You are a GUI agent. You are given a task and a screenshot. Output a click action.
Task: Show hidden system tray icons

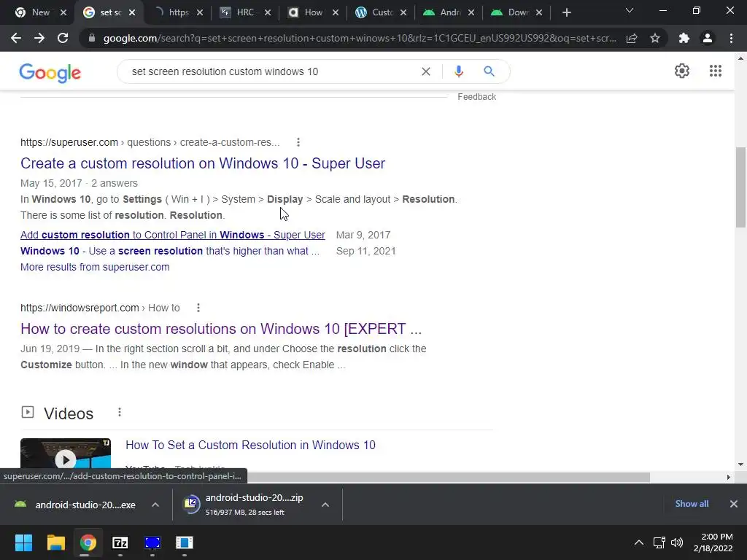click(x=639, y=542)
